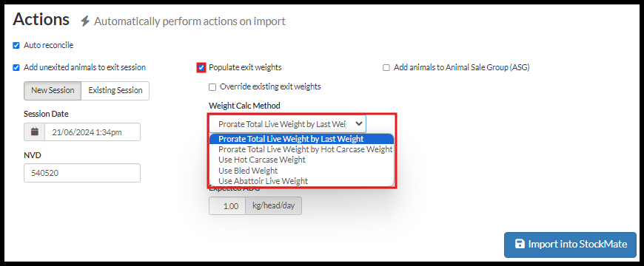Click Import into StockMate button
This screenshot has width=644, height=266.
(570, 245)
